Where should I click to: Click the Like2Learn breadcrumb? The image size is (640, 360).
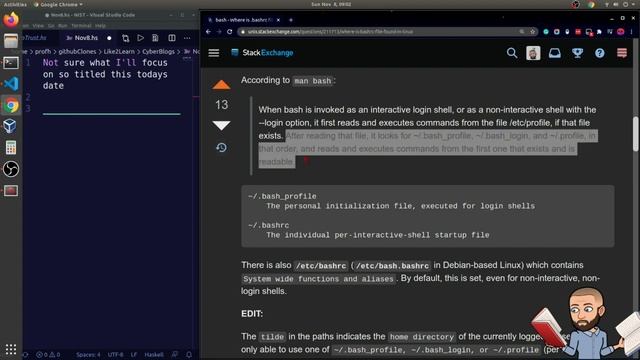pyautogui.click(x=119, y=51)
